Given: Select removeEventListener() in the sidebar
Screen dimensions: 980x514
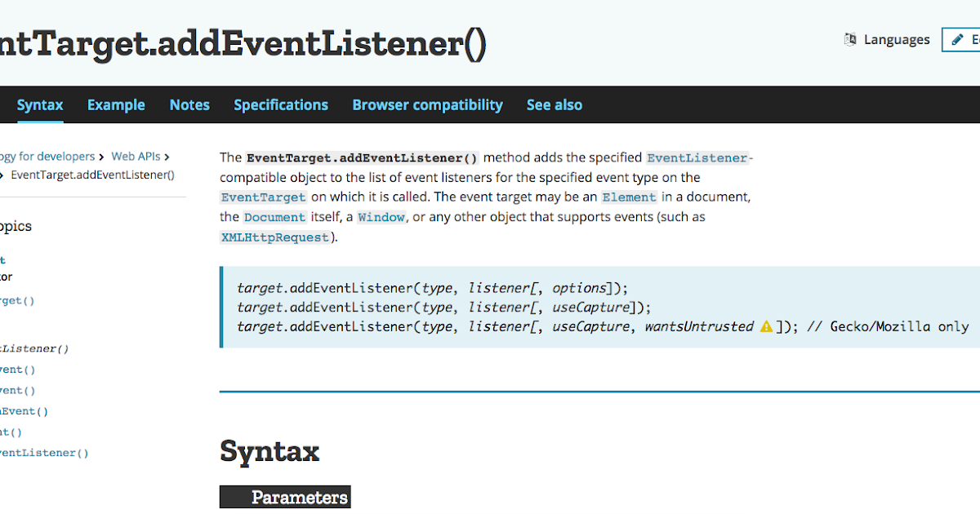Looking at the screenshot, I should 45,452.
